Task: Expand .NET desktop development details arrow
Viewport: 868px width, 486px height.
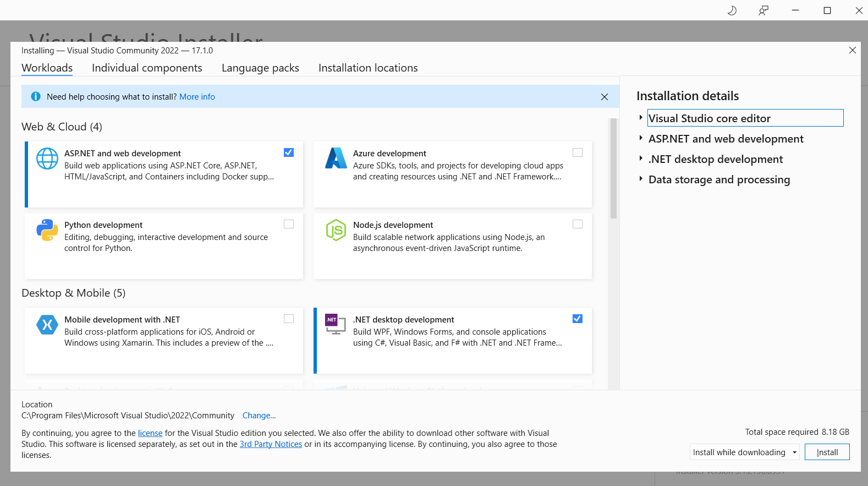Action: 641,159
